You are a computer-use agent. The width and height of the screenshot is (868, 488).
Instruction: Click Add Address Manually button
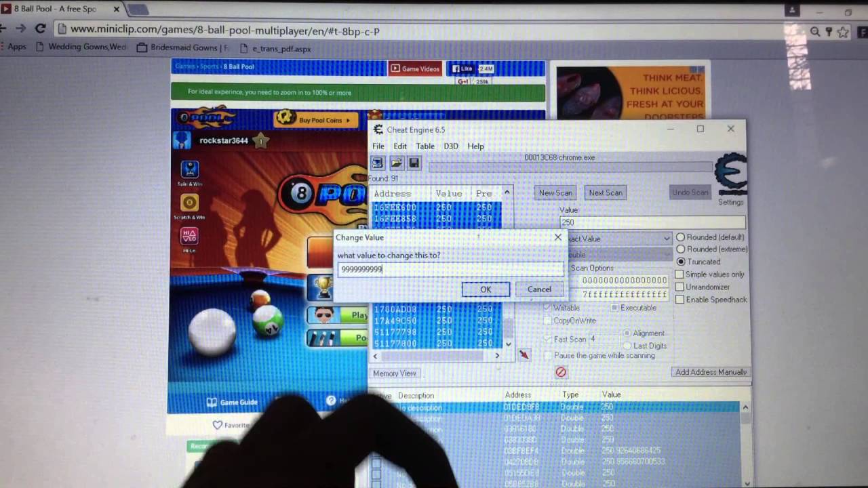pyautogui.click(x=711, y=372)
